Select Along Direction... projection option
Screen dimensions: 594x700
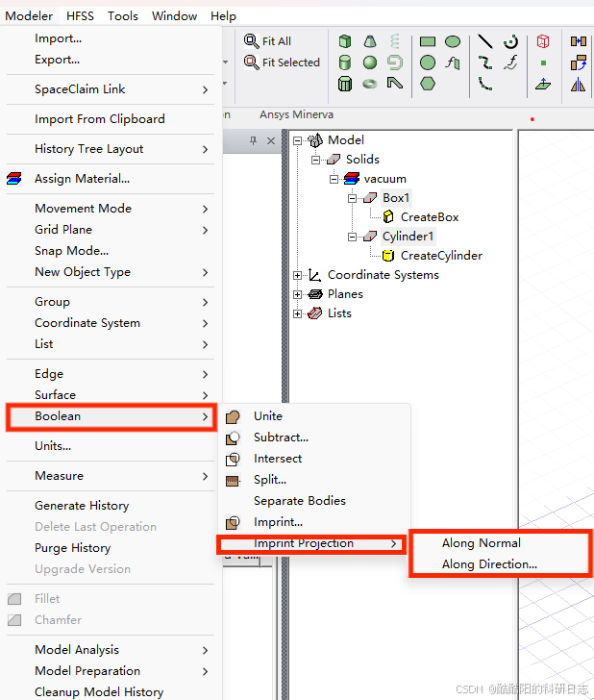[501, 564]
